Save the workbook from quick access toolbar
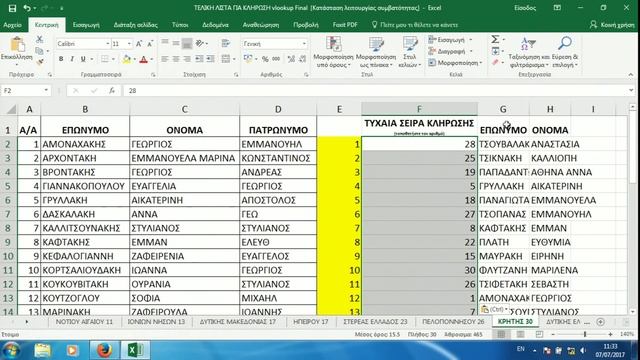This screenshot has width=640, height=360. pos(12,8)
